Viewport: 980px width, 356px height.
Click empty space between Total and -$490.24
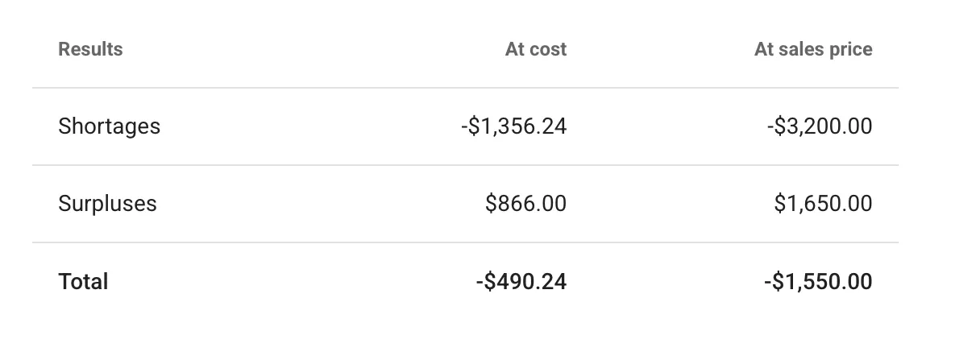coord(290,281)
